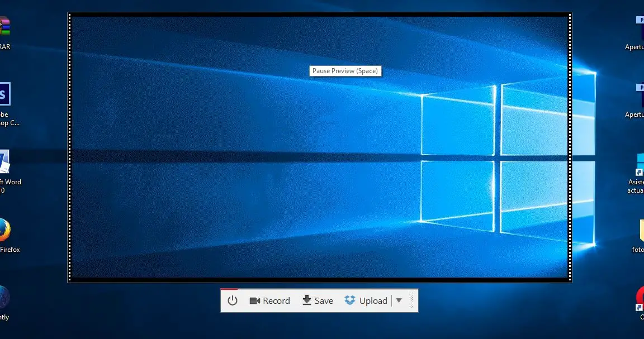Click the download arrow icon beside Save
Viewport: 644px width, 339px height.
coord(307,300)
